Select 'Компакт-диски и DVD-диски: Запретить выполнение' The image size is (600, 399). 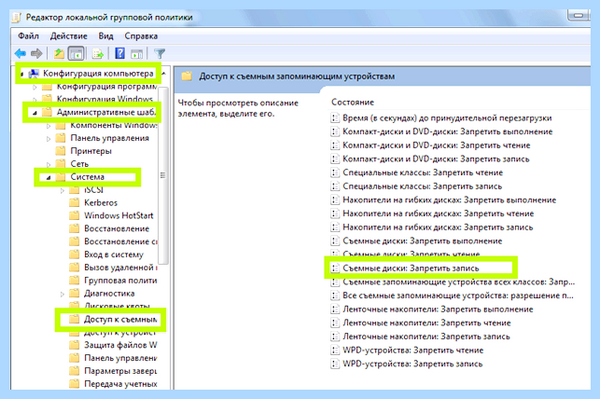point(447,132)
